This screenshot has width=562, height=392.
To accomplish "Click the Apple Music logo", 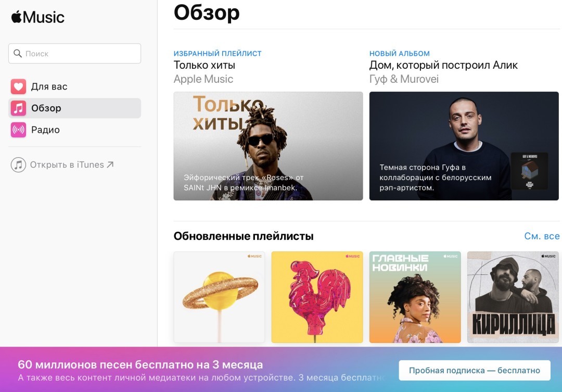I will click(x=38, y=17).
